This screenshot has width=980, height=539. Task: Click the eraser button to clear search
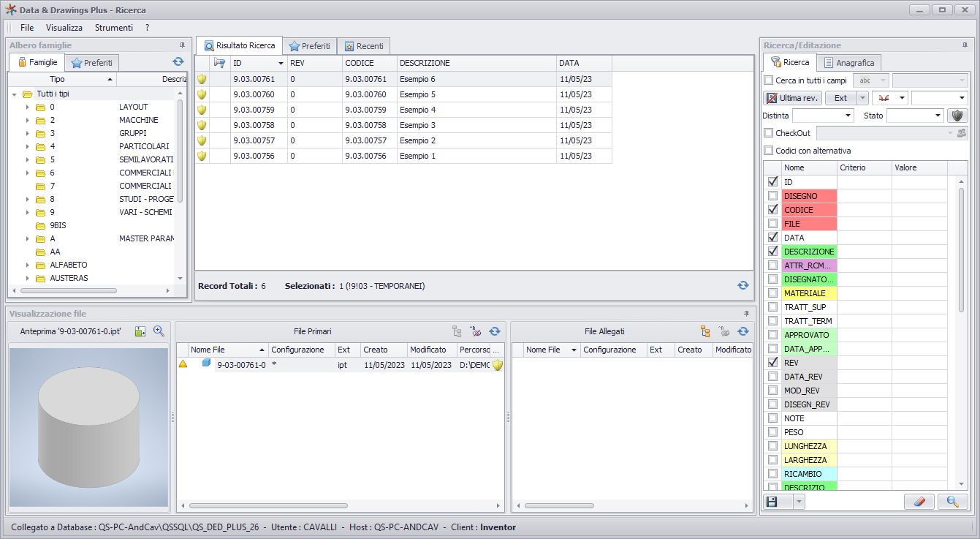[x=919, y=502]
